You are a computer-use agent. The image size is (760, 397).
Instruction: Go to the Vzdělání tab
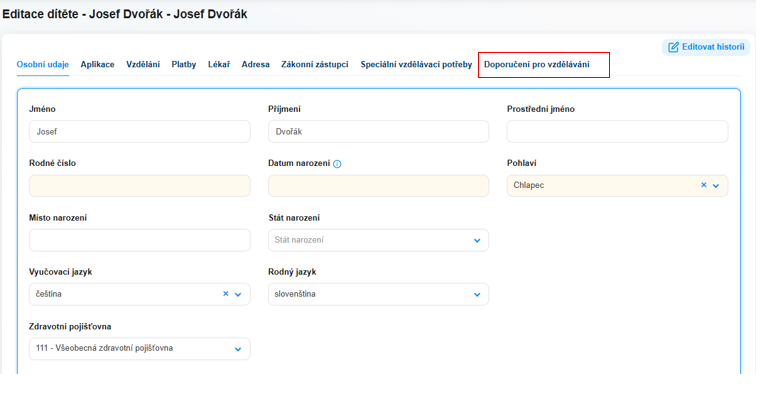pos(143,64)
